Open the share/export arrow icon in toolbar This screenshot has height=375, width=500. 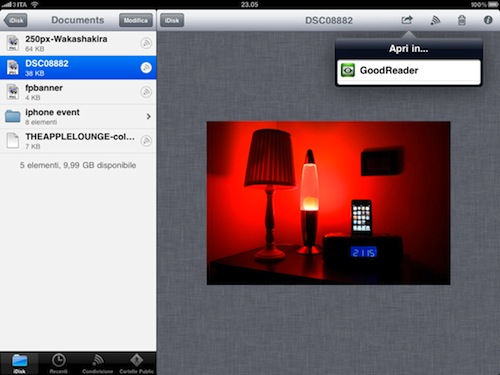click(407, 20)
